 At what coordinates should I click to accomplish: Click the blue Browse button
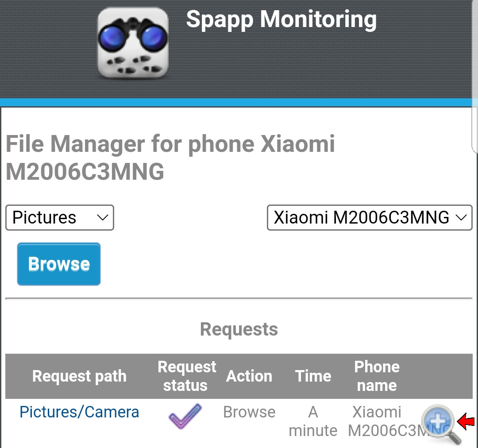point(59,264)
